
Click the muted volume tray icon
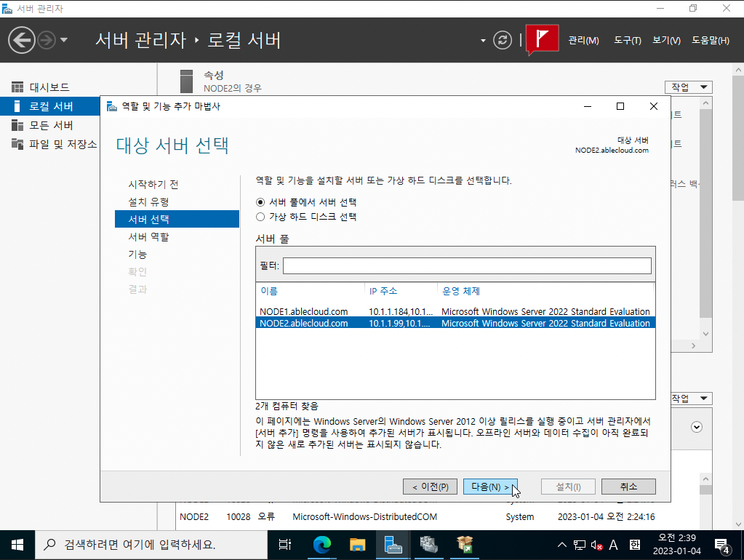tap(596, 545)
